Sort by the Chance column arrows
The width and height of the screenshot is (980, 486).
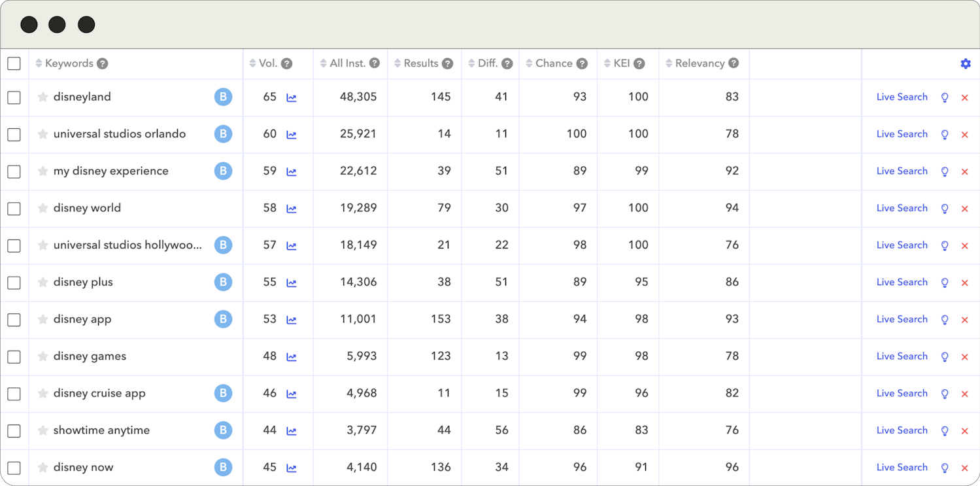click(530, 63)
